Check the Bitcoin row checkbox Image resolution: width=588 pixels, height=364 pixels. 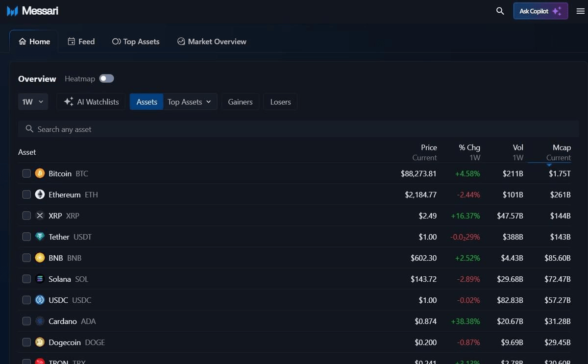pyautogui.click(x=26, y=173)
